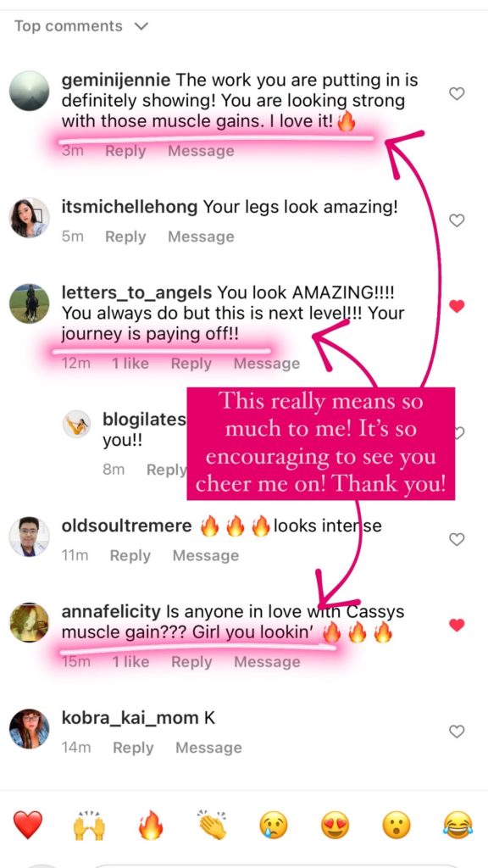Tap the surprised face emoji reaction

[396, 826]
